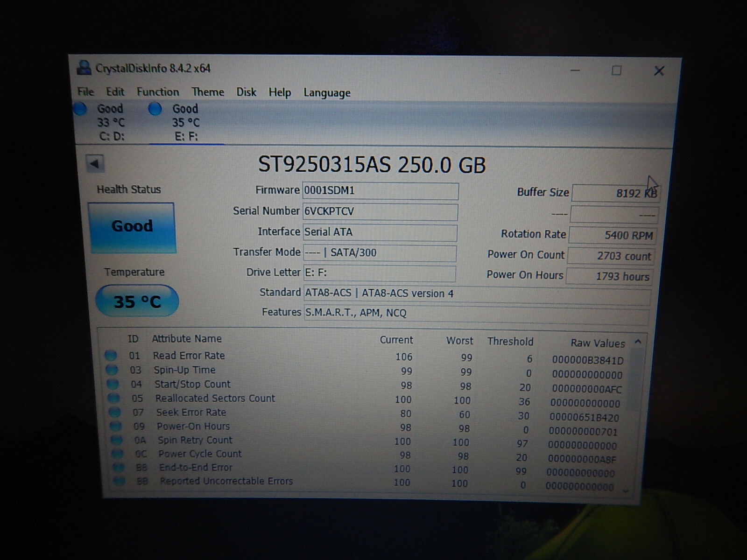This screenshot has height=560, width=747.
Task: Click status dot for Power Cycle Count
Action: pos(117,454)
